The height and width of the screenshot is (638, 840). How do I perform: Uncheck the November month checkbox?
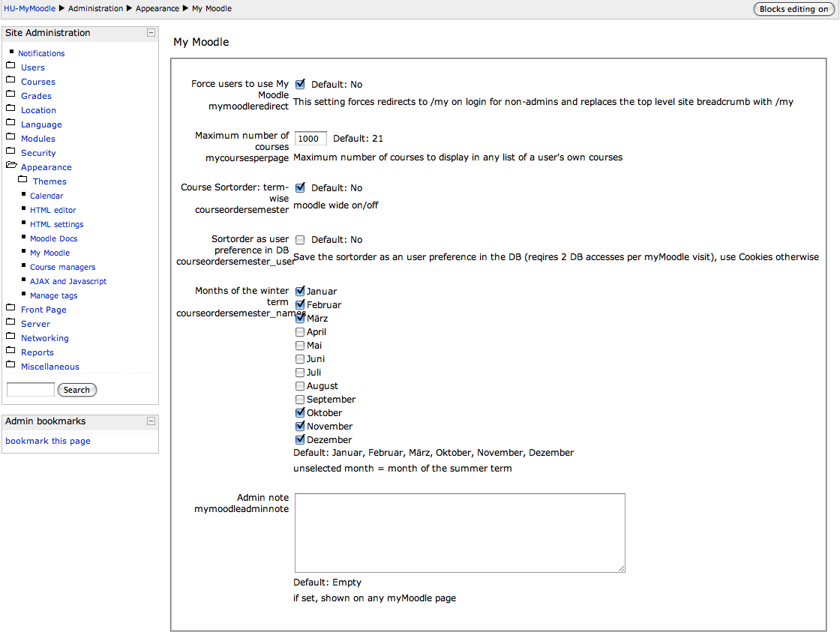coord(300,427)
